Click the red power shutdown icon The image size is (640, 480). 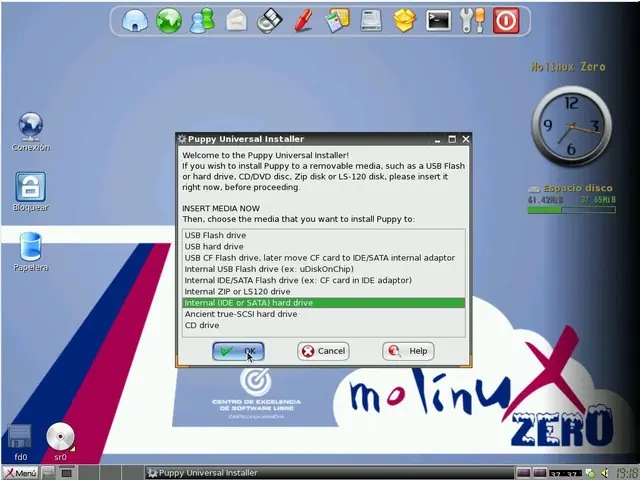(506, 20)
